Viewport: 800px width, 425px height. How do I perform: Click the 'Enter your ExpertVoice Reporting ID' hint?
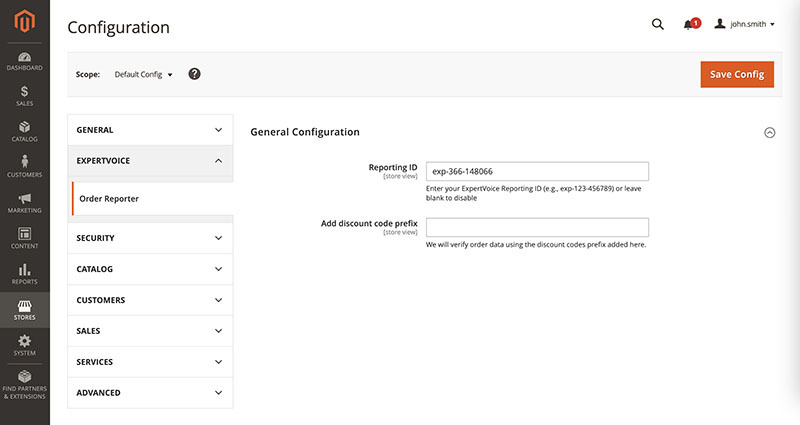[534, 193]
